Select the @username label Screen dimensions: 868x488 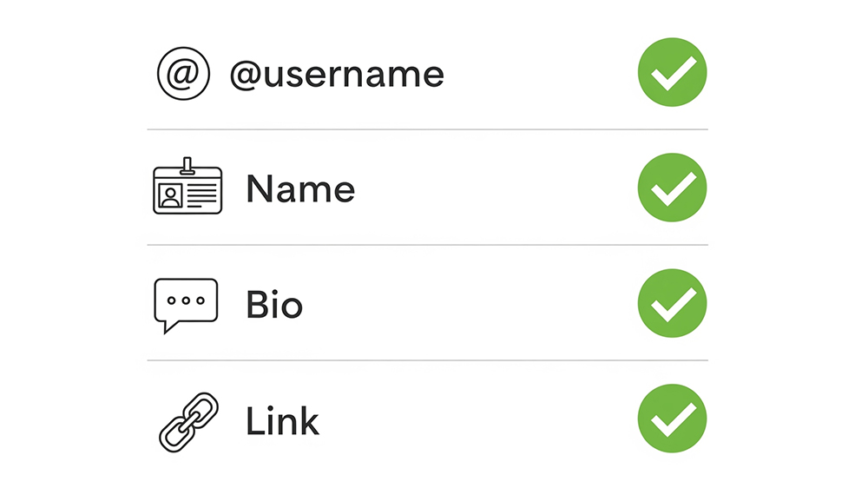tap(336, 75)
